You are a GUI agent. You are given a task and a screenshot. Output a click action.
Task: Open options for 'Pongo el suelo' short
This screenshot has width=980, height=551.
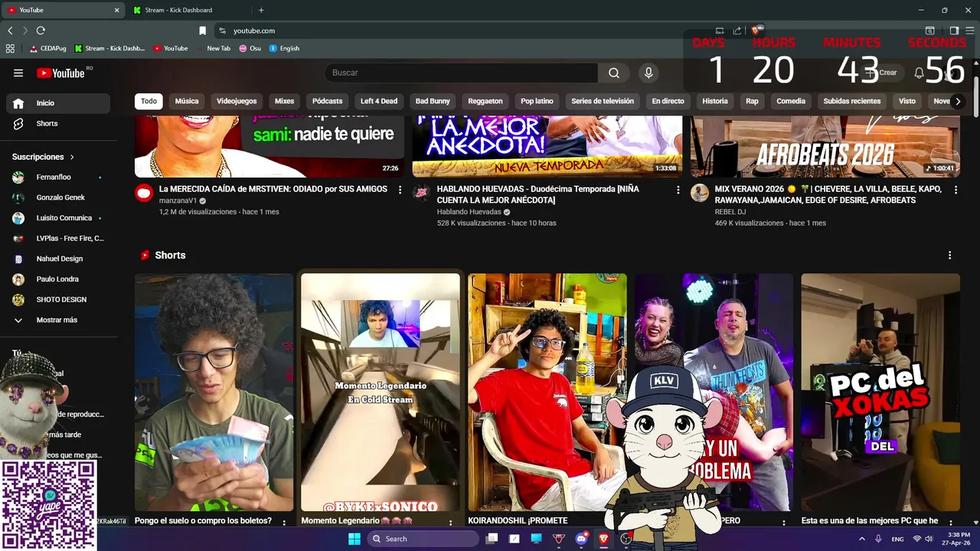(x=284, y=523)
